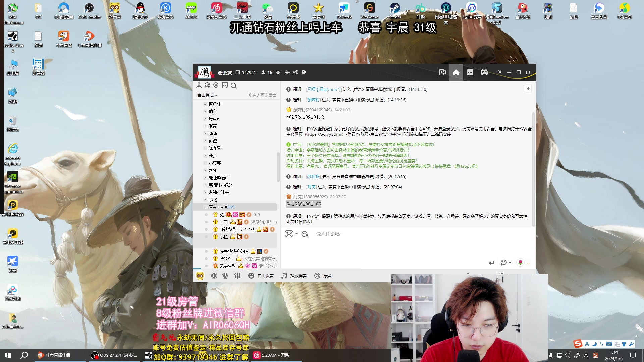Select user 快去扶扶苏苏吧 in member list

pos(234,251)
